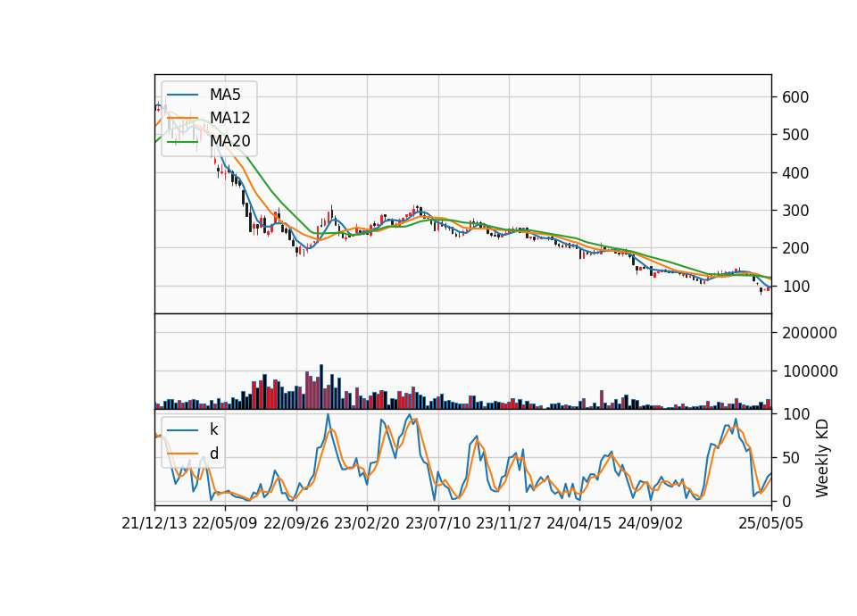This screenshot has width=857, height=616.
Task: Click the 22/05/09 date tick label
Action: [225, 523]
